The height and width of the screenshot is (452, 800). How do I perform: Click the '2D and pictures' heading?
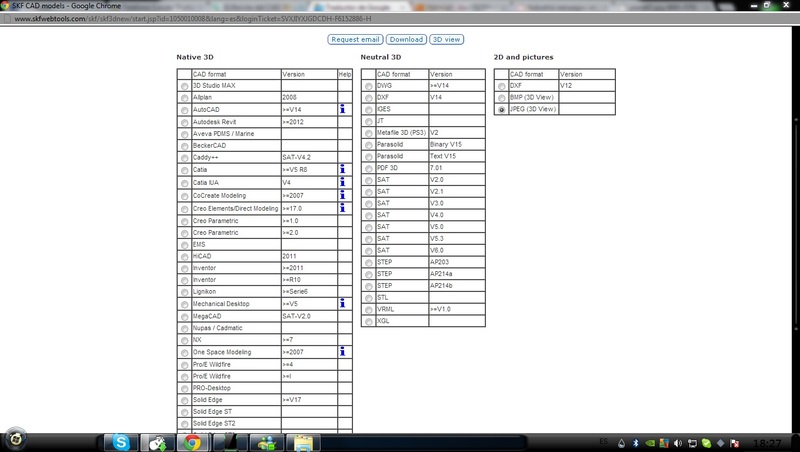(x=523, y=57)
